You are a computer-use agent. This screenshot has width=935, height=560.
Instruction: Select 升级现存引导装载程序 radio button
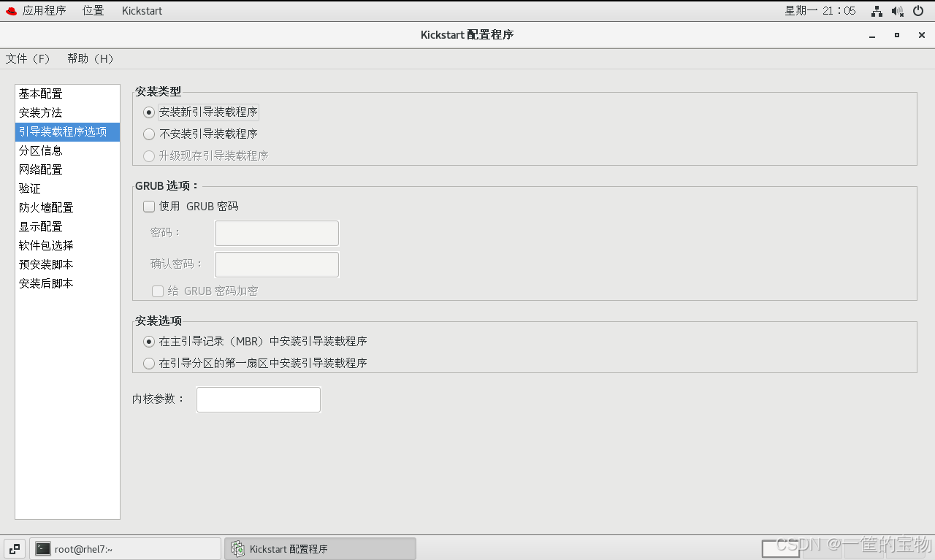point(149,156)
